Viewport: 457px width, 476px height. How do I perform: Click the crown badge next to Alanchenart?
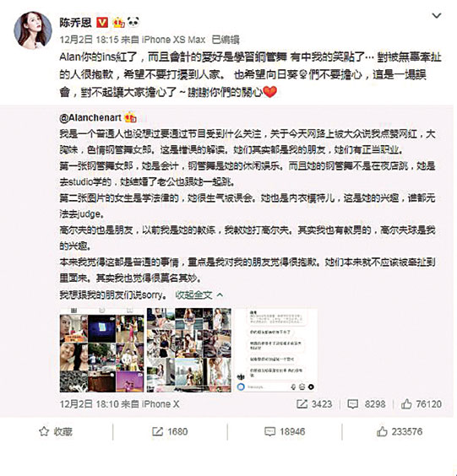130,117
